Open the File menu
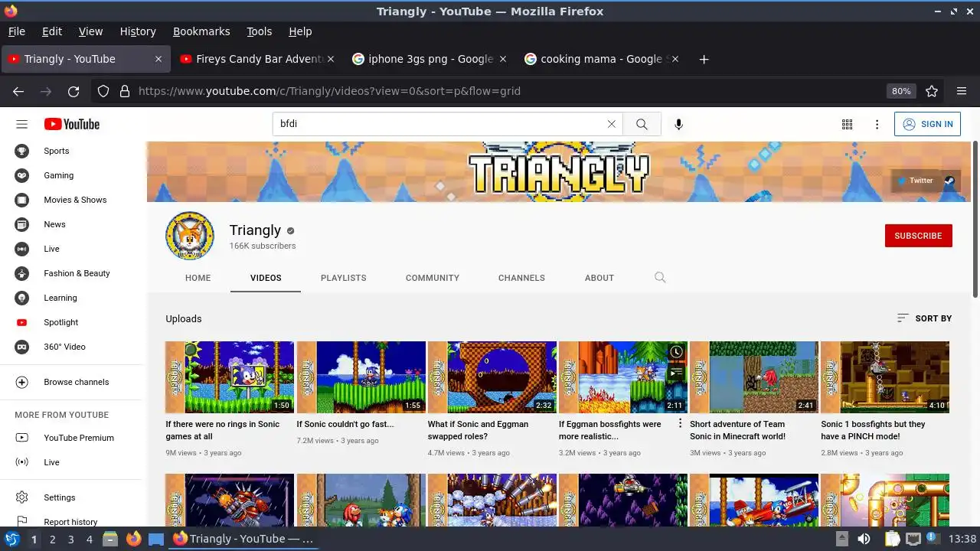This screenshot has width=980, height=551. pos(16,31)
